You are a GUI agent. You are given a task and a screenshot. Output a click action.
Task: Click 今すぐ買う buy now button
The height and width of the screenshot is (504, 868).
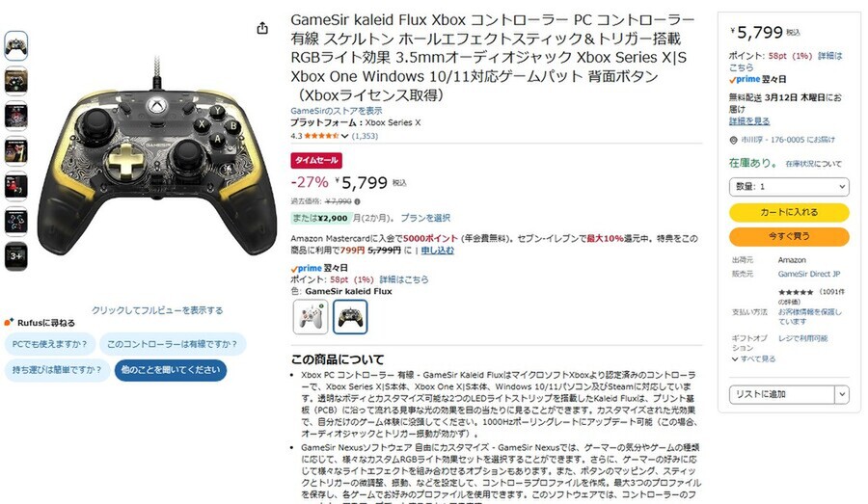789,236
